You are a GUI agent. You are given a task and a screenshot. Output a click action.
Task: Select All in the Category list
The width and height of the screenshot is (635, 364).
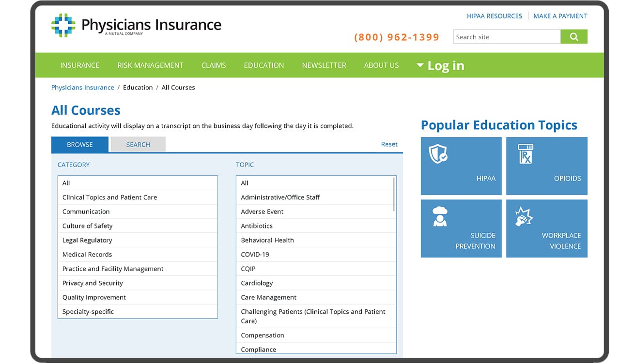138,183
